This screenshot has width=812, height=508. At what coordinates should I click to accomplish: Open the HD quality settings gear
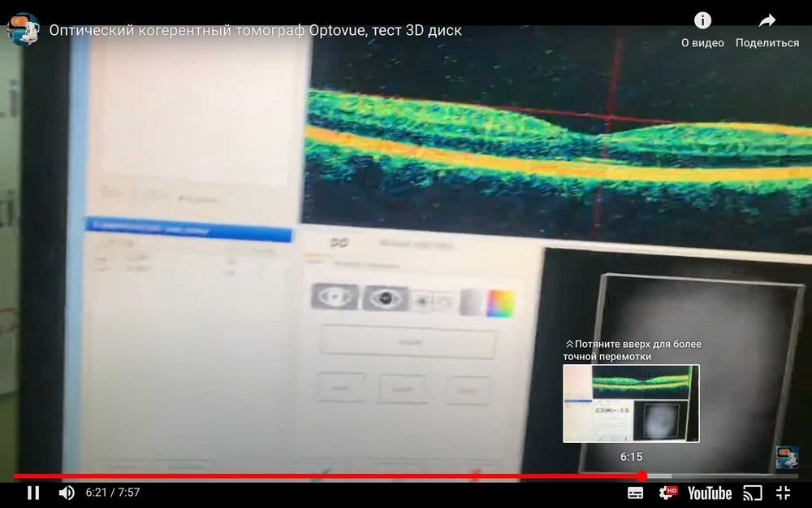[668, 493]
